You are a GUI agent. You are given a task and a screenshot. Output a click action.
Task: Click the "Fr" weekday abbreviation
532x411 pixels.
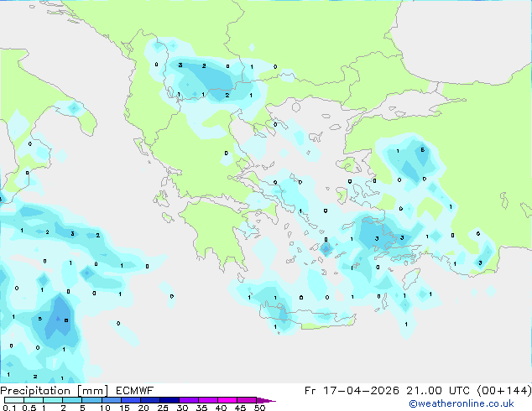click(x=310, y=391)
